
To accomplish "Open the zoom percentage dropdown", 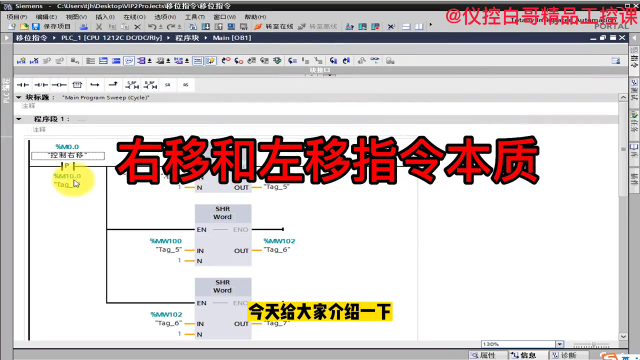I will (x=560, y=344).
